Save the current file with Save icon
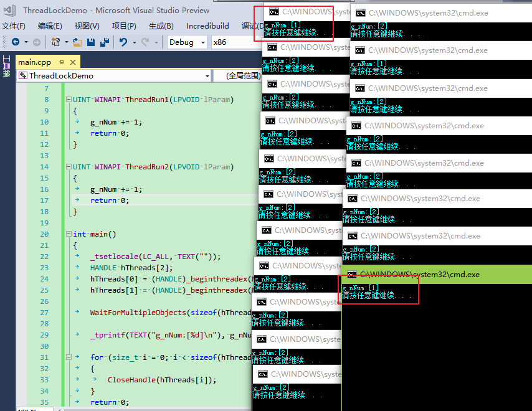Viewport: 532px width, 411px height. click(x=91, y=42)
